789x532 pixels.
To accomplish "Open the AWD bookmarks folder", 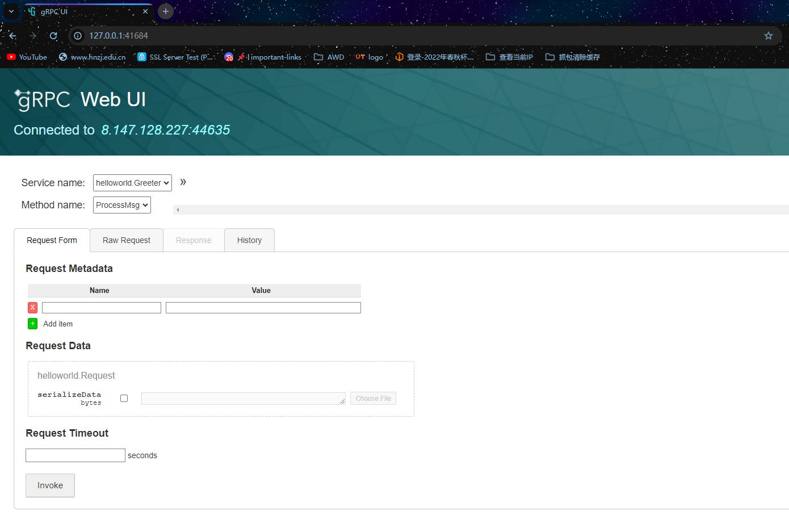I will point(329,57).
